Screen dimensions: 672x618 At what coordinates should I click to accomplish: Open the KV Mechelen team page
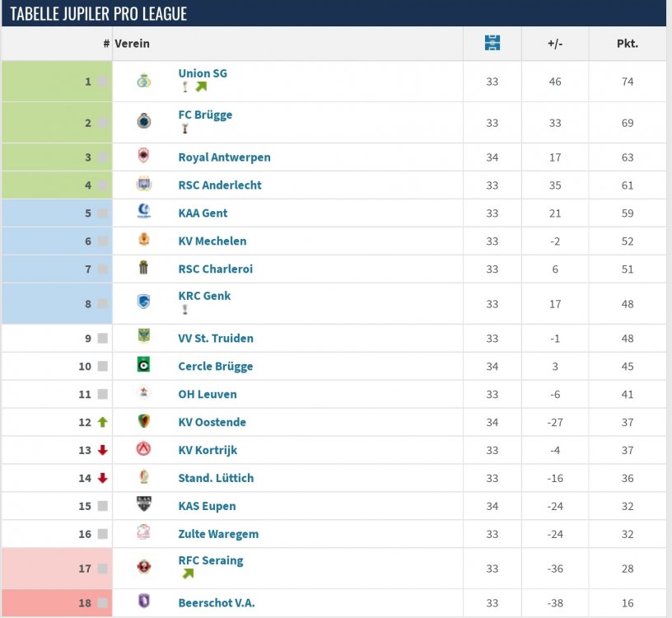tap(212, 241)
